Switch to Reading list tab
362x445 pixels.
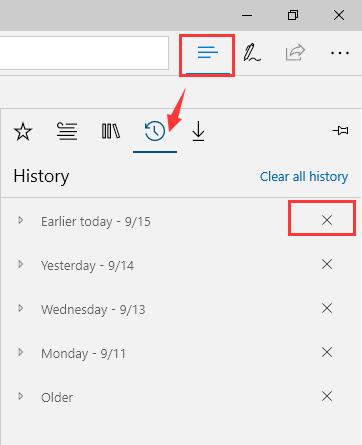[67, 131]
